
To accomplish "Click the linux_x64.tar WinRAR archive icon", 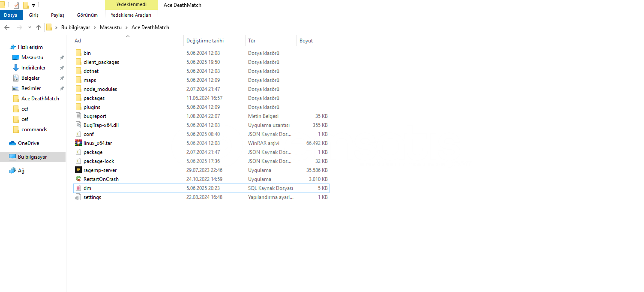I will 78,143.
